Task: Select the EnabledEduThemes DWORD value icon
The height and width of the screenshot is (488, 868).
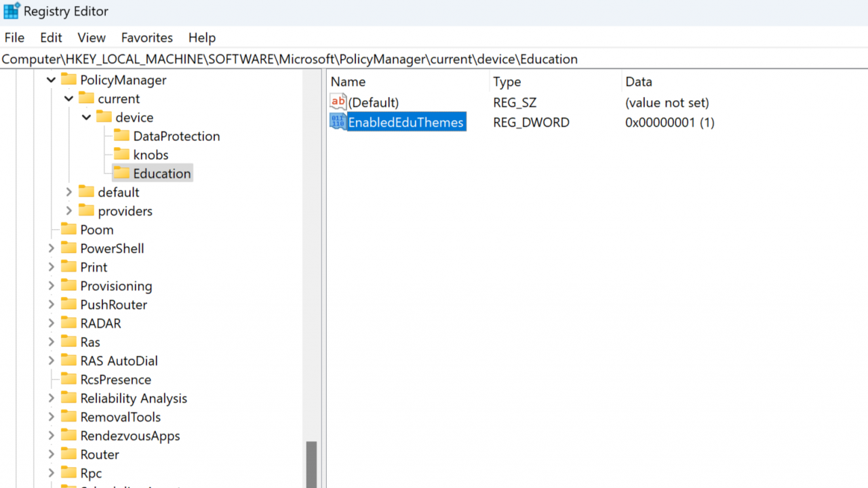Action: click(338, 121)
